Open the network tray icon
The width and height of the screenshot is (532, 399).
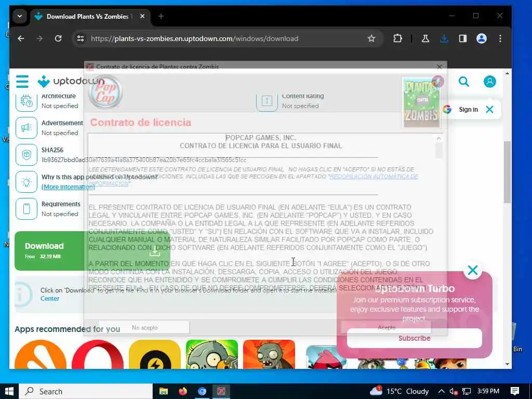point(467,391)
